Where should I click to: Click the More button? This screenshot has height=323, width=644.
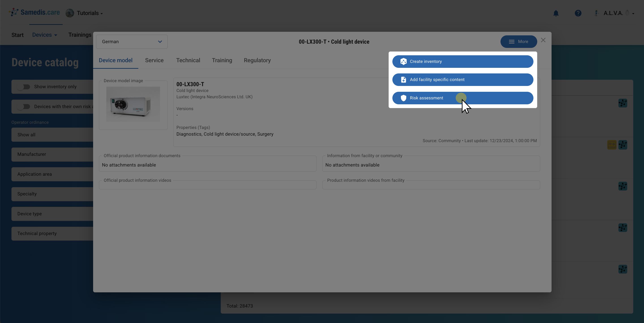[518, 42]
